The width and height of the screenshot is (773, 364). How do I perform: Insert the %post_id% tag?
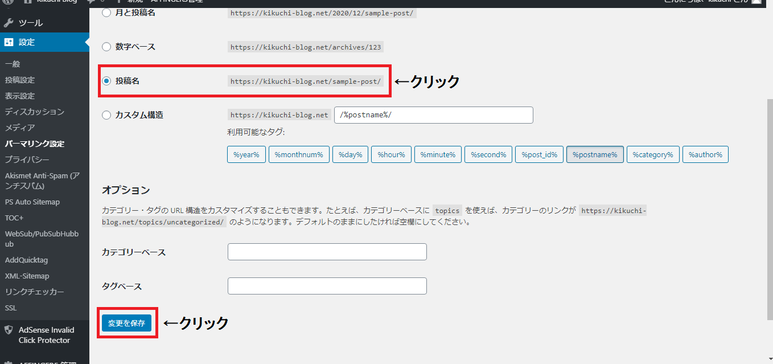(539, 154)
